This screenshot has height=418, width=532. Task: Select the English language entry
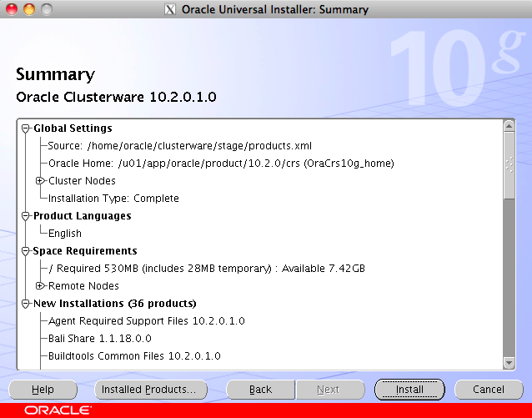click(65, 234)
